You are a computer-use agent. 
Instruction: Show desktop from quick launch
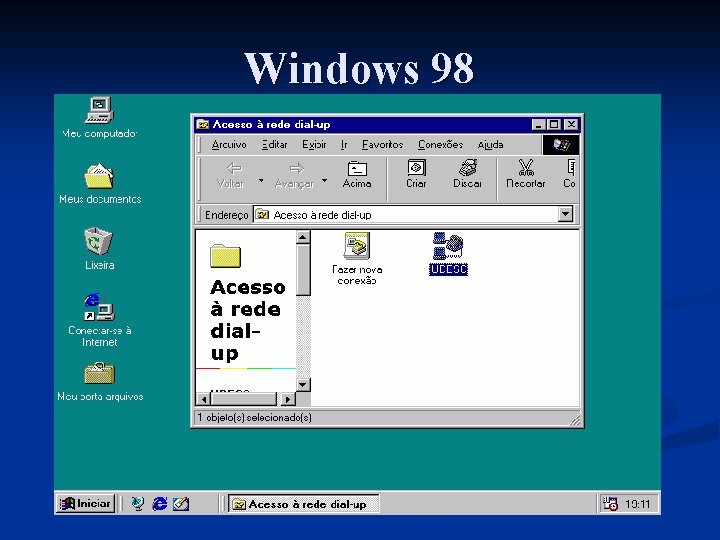coord(137,504)
